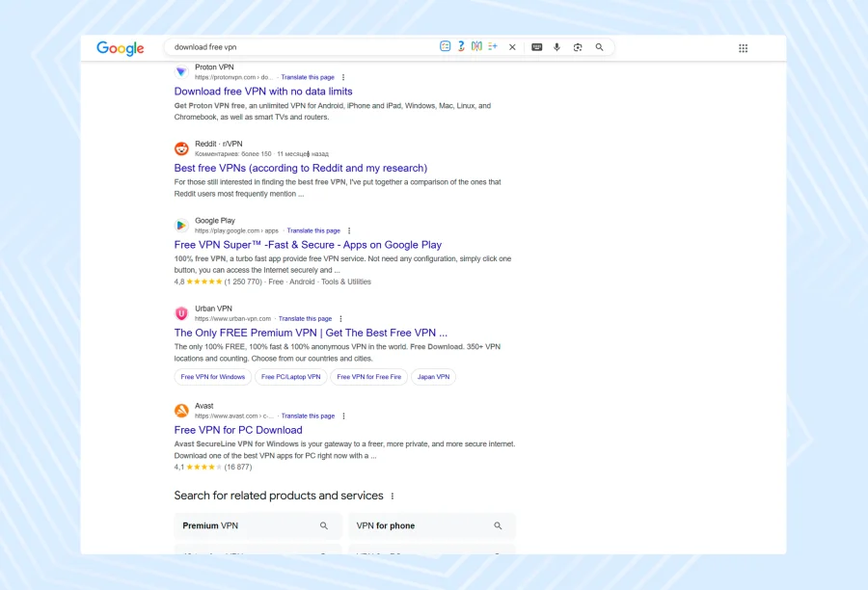Open three-dot menu for Urban VPN result
Viewport: 868px width, 590px height.
tap(340, 319)
